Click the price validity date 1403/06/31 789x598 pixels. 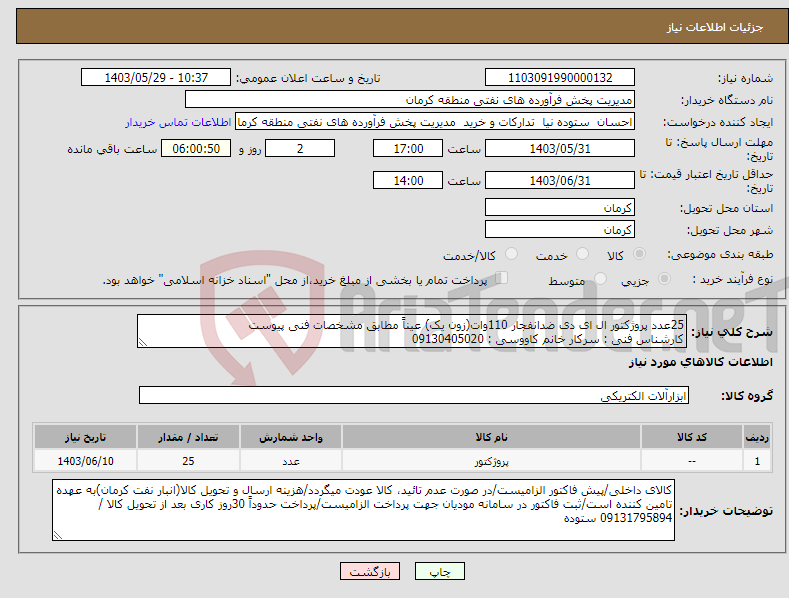point(560,180)
